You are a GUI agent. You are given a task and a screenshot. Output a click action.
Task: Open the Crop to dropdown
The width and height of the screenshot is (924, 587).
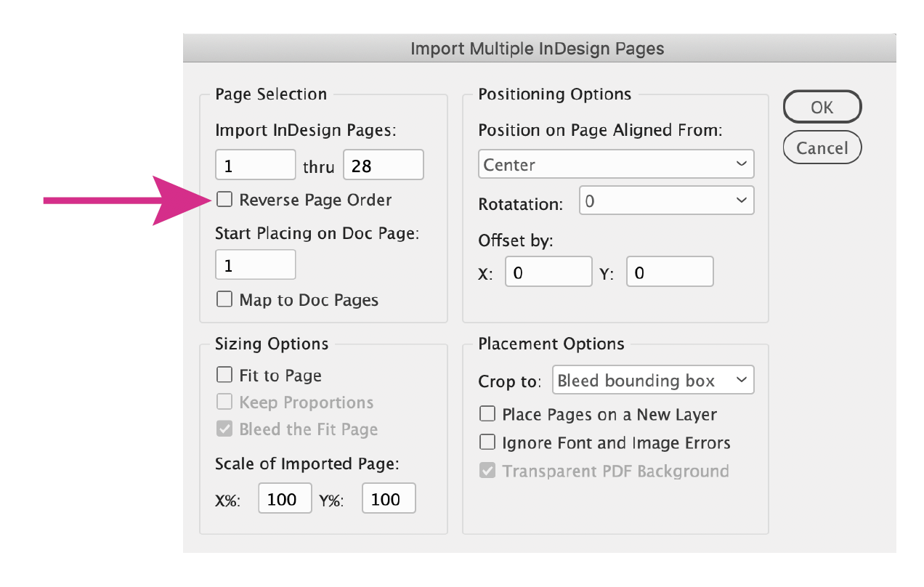pos(653,380)
